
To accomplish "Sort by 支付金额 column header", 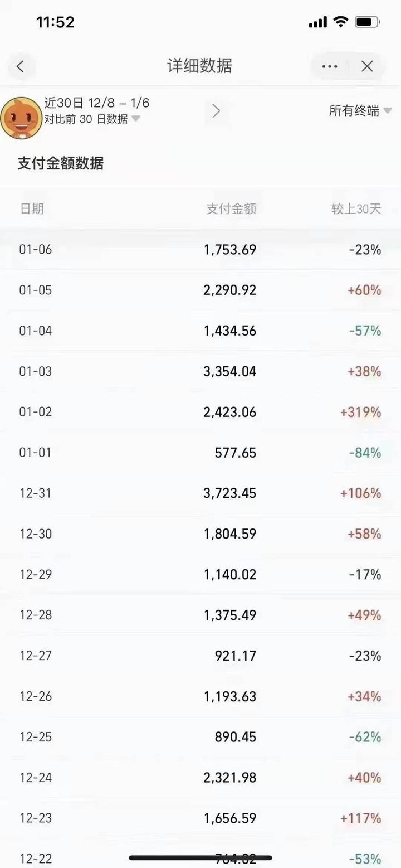I will click(x=231, y=209).
